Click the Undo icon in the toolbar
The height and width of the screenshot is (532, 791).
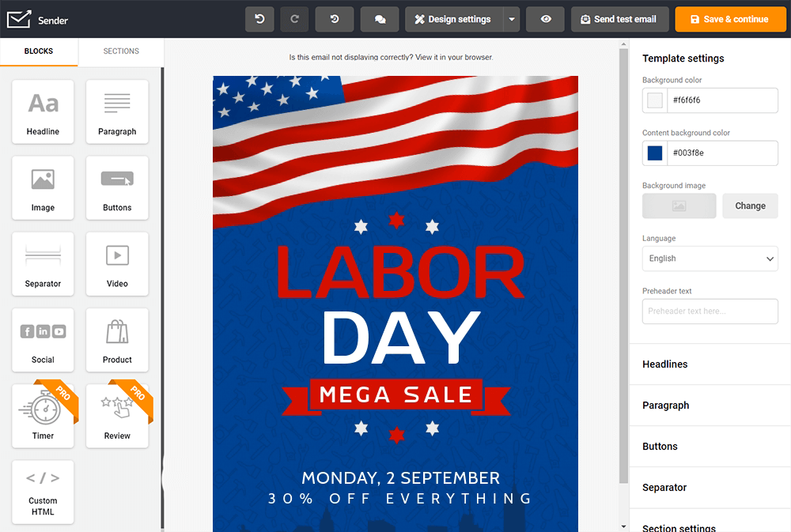[x=259, y=19]
